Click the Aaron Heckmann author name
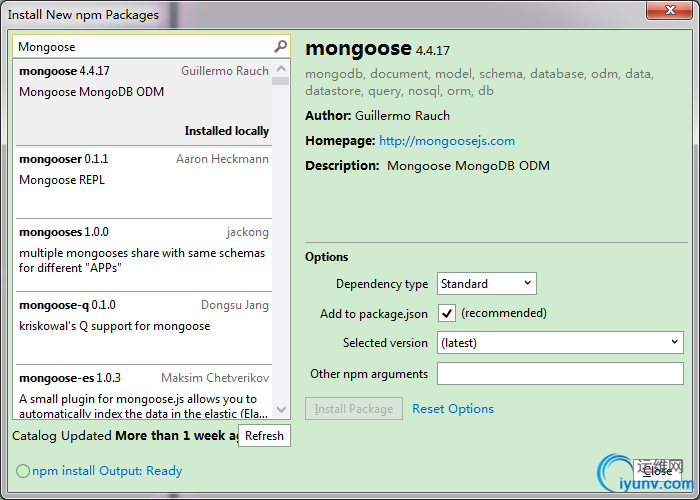This screenshot has height=500, width=700. (222, 159)
